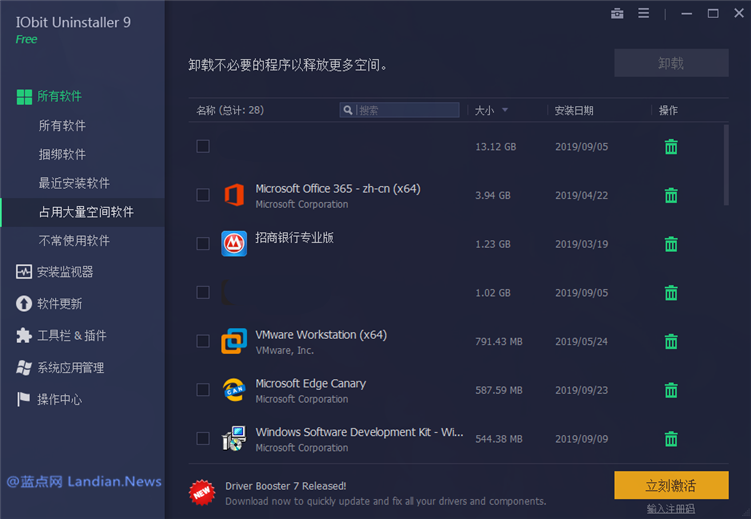
Task: Click the 系统应用管理 Windows flag icon
Action: pos(24,367)
